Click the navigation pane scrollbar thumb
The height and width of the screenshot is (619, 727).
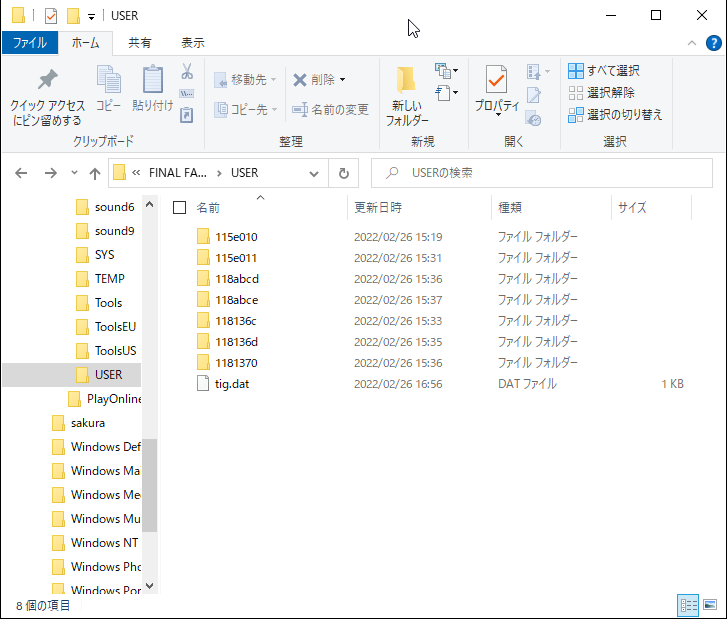click(x=149, y=485)
